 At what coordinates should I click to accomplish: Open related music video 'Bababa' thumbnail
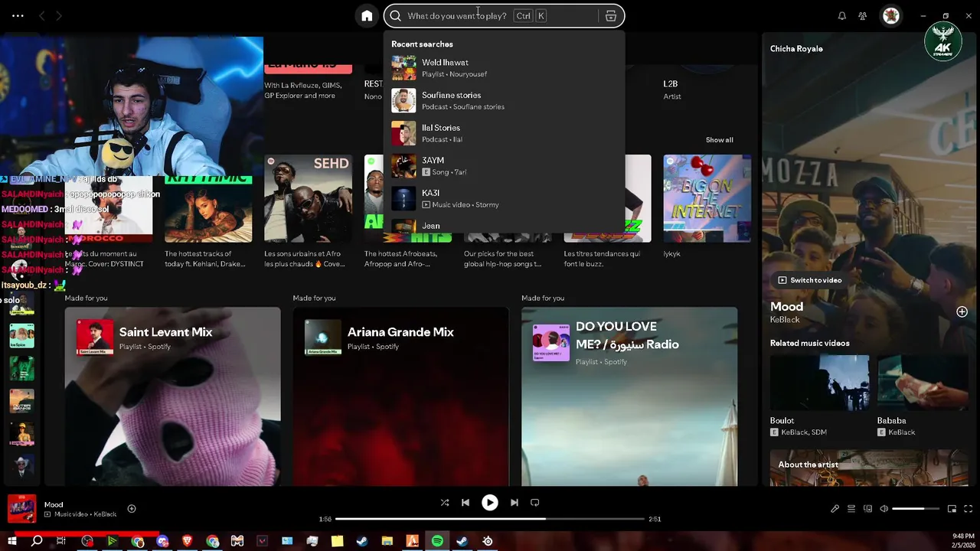[x=923, y=383]
